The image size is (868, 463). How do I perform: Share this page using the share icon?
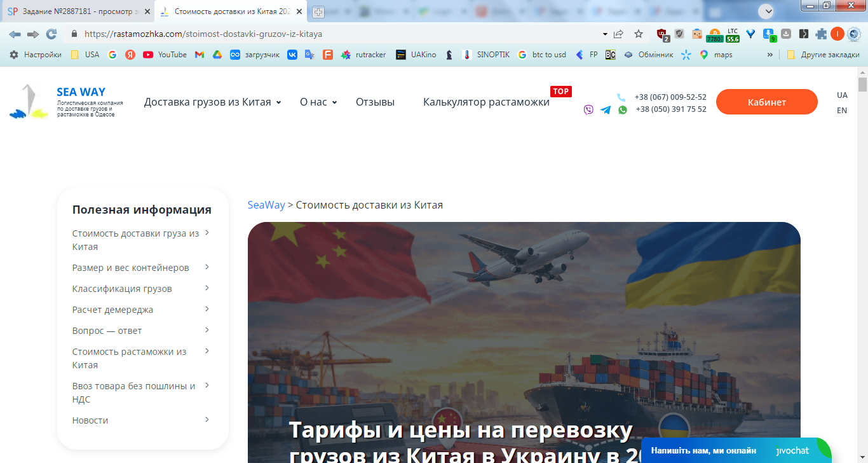coord(618,34)
